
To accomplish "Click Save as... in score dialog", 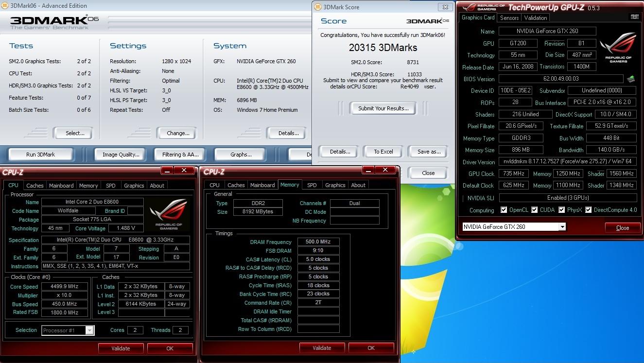I will [429, 152].
